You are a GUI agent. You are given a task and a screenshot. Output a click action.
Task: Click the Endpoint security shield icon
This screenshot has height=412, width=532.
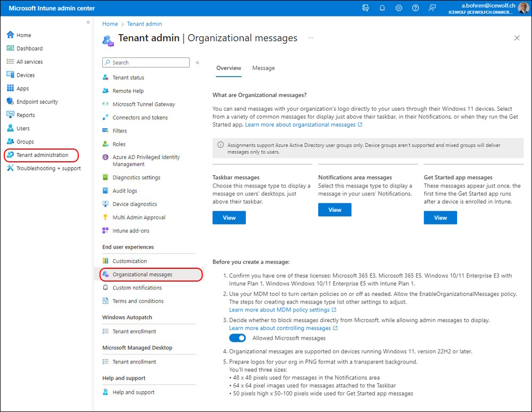[11, 102]
